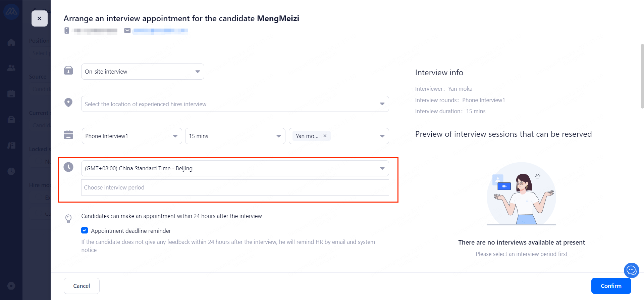Screen dimensions: 644x300
Task: Open the Phone Interview1 round dropdown
Action: coord(131,136)
